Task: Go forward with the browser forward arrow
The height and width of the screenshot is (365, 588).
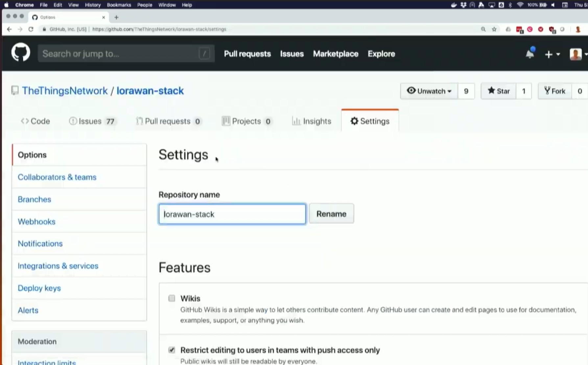Action: (x=20, y=29)
